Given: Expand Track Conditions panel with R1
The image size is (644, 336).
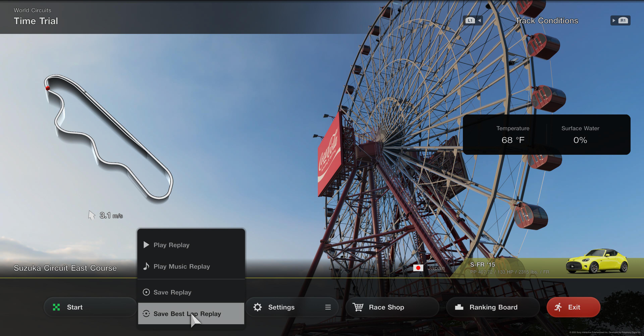Looking at the screenshot, I should pos(620,20).
